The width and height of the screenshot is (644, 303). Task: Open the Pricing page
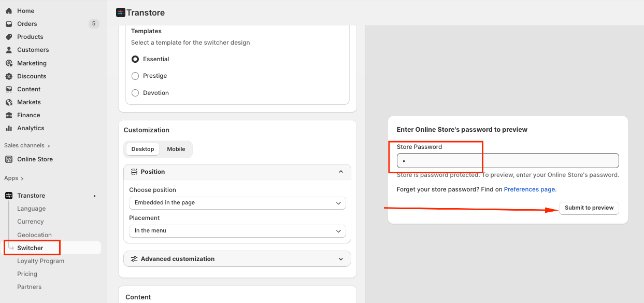pyautogui.click(x=27, y=274)
